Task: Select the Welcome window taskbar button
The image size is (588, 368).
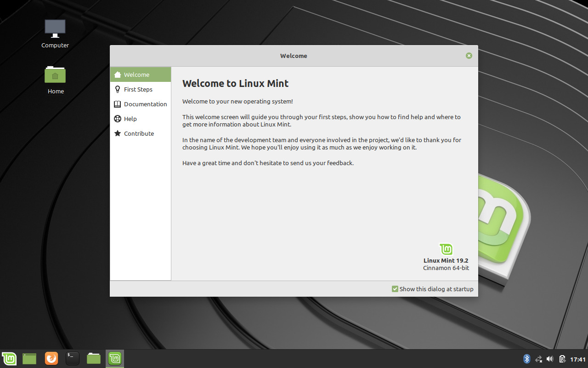Action: click(x=115, y=358)
